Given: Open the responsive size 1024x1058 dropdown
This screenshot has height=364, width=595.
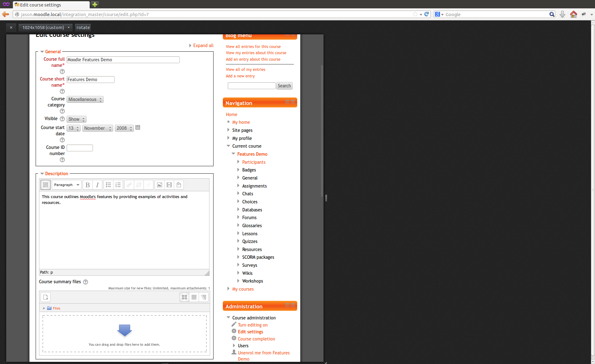Looking at the screenshot, I should click(46, 27).
